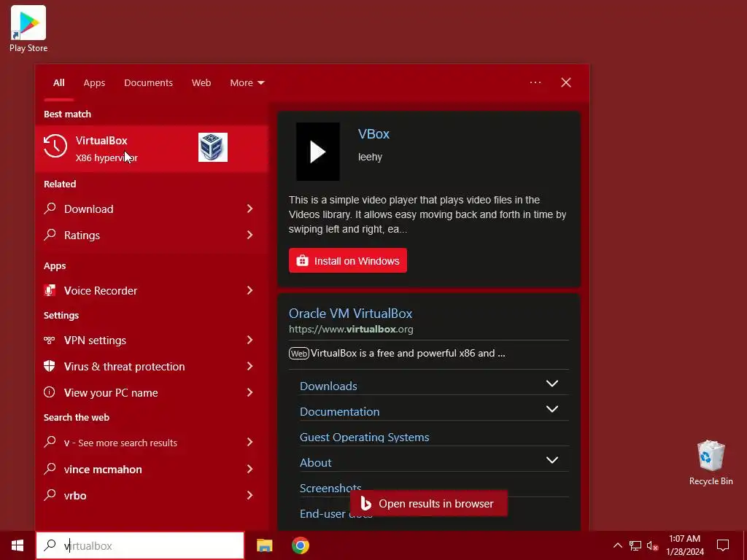The image size is (747, 560).
Task: Click the history clock icon beside VirtualBox
Action: click(55, 146)
